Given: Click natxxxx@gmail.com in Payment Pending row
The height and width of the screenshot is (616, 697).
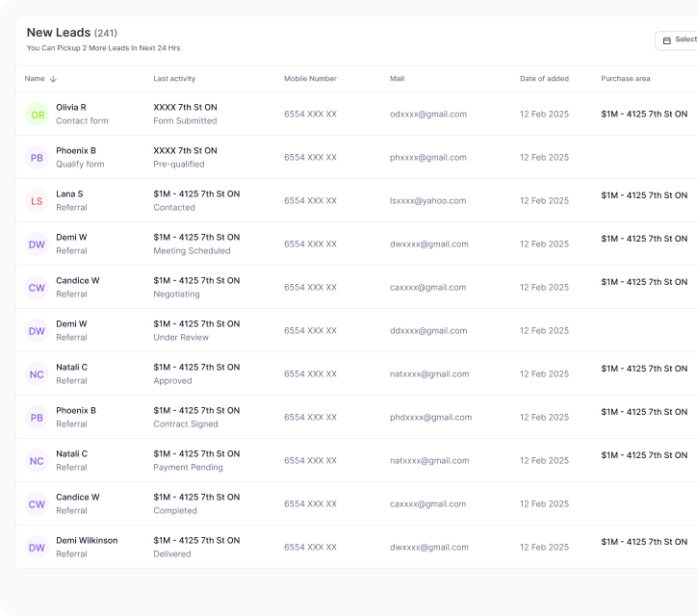Looking at the screenshot, I should (429, 461).
